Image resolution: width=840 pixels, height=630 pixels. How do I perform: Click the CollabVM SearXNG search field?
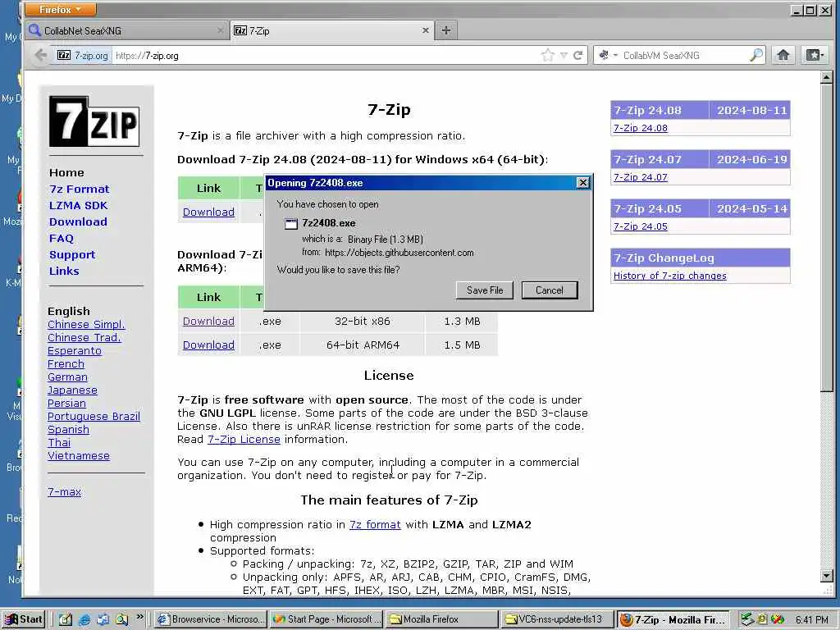(685, 55)
